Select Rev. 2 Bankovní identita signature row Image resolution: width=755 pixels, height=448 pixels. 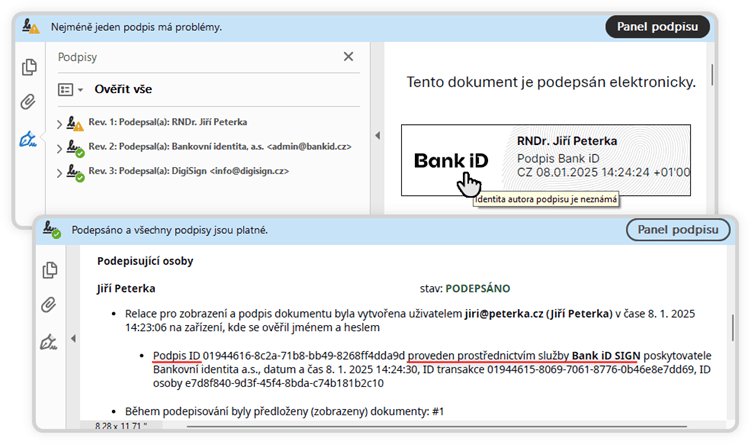click(220, 146)
